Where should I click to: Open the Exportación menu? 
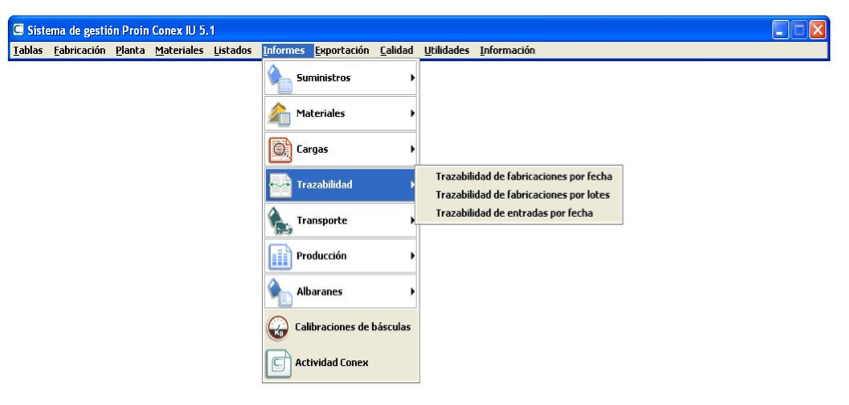coord(342,50)
